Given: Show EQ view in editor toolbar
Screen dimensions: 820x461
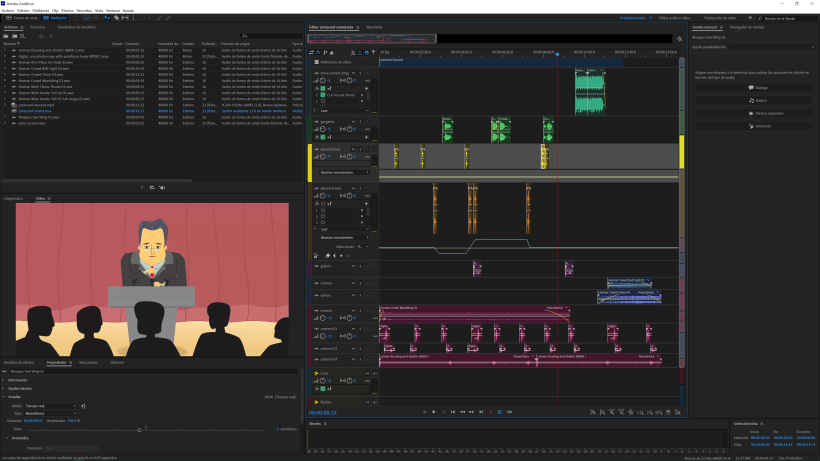Looking at the screenshot, I should [332, 52].
